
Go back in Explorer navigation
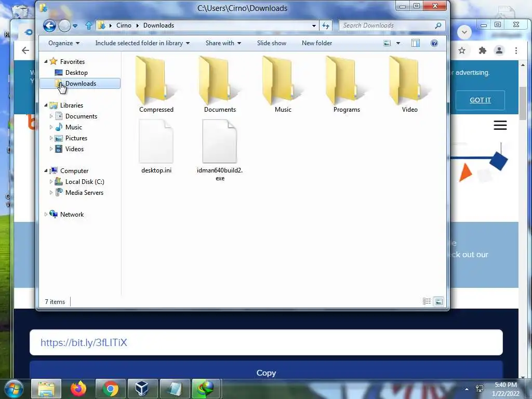pyautogui.click(x=49, y=25)
